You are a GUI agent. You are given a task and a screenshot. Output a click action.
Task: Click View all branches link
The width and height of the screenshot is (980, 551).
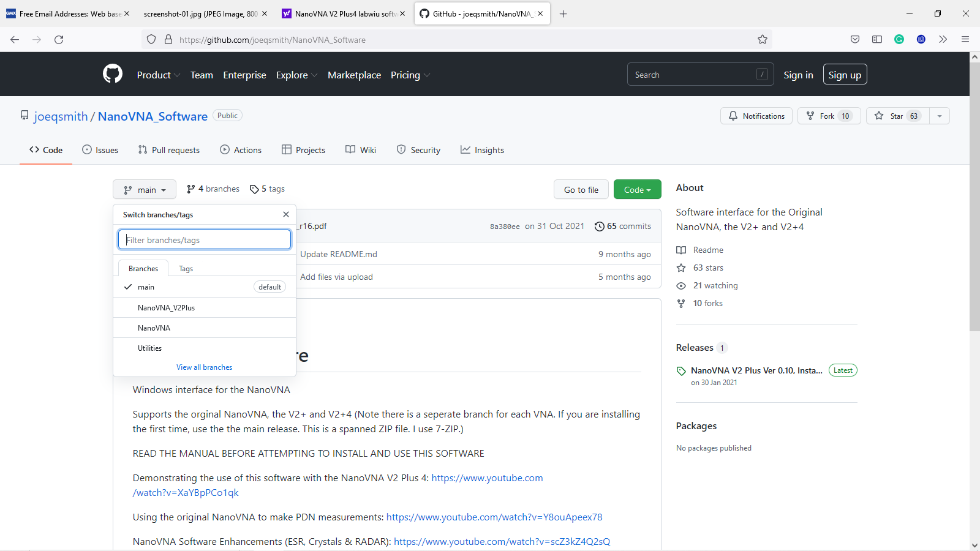tap(205, 367)
